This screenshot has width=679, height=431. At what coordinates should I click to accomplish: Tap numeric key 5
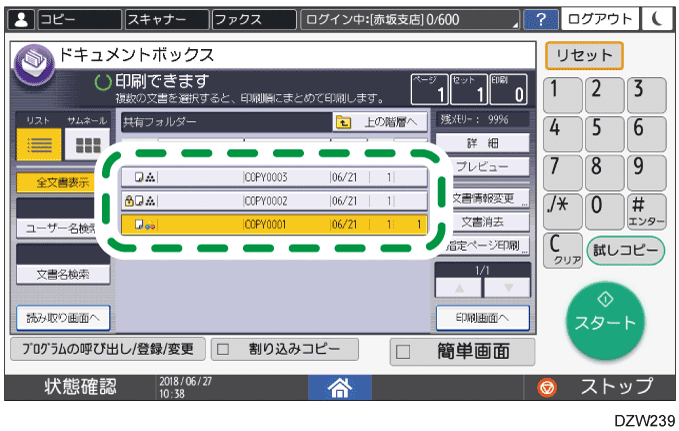(605, 134)
